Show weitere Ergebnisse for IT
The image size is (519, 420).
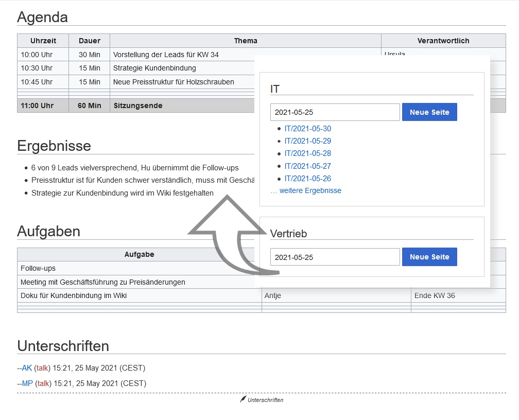pos(306,190)
